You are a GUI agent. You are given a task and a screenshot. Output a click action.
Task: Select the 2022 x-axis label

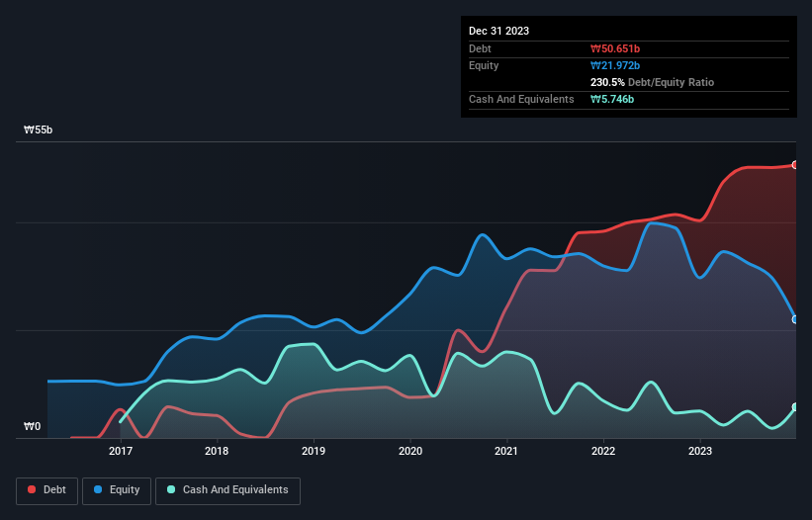coord(603,451)
